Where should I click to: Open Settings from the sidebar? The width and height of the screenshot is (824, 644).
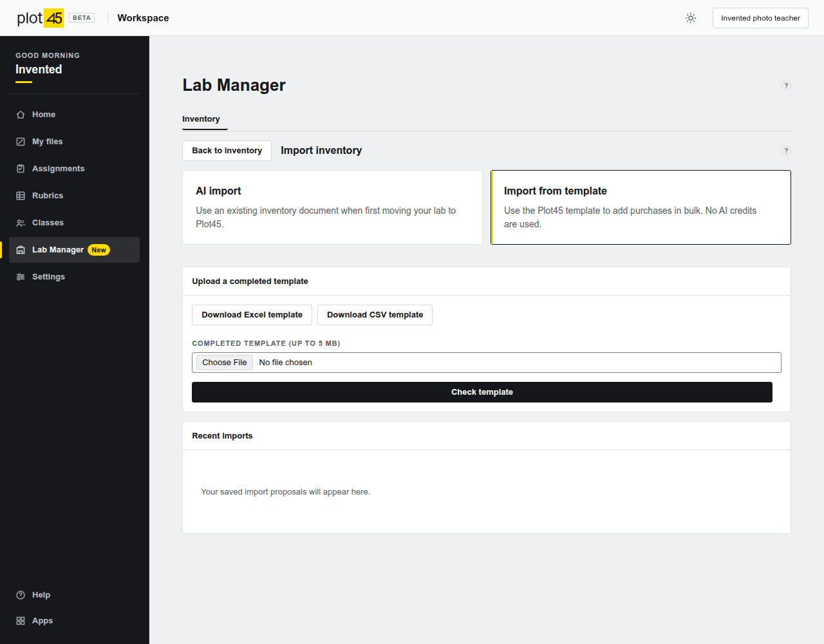click(74, 277)
